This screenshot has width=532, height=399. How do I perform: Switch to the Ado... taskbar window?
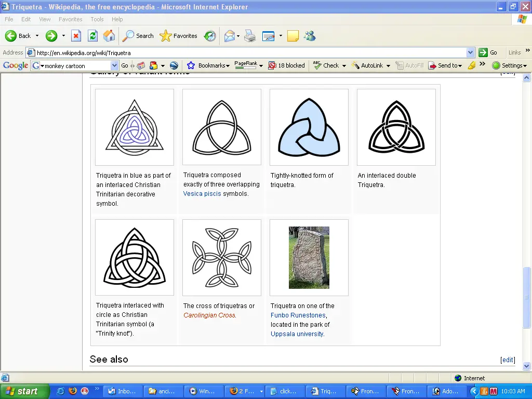[x=446, y=391]
